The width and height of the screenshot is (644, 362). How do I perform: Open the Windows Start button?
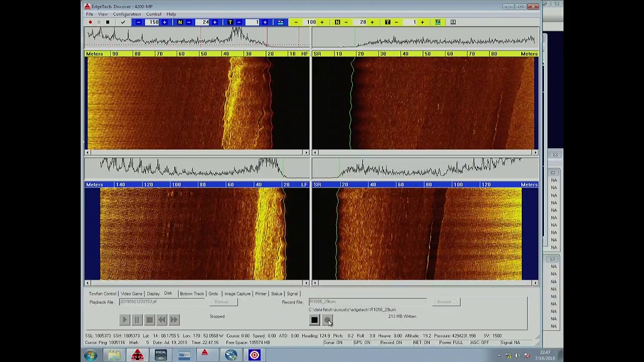coord(91,355)
